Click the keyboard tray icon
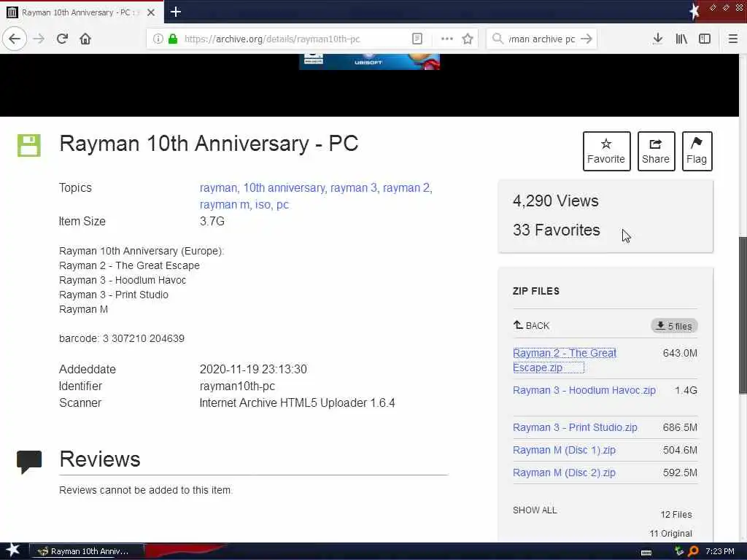 646,552
